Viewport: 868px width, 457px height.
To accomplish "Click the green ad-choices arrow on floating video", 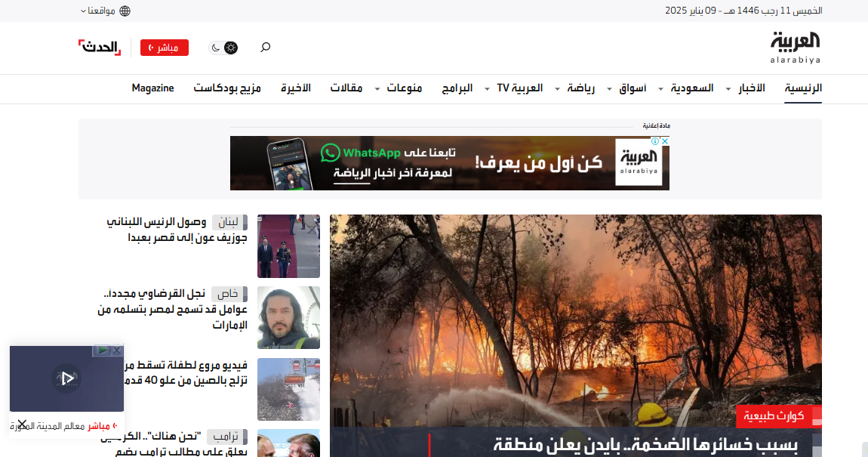I will tap(102, 350).
